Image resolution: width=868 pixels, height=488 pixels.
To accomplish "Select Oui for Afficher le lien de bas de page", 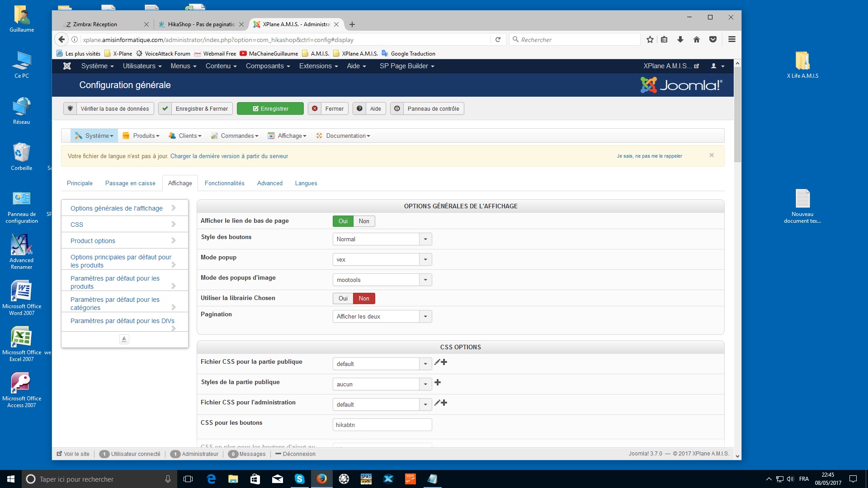I will coord(343,221).
